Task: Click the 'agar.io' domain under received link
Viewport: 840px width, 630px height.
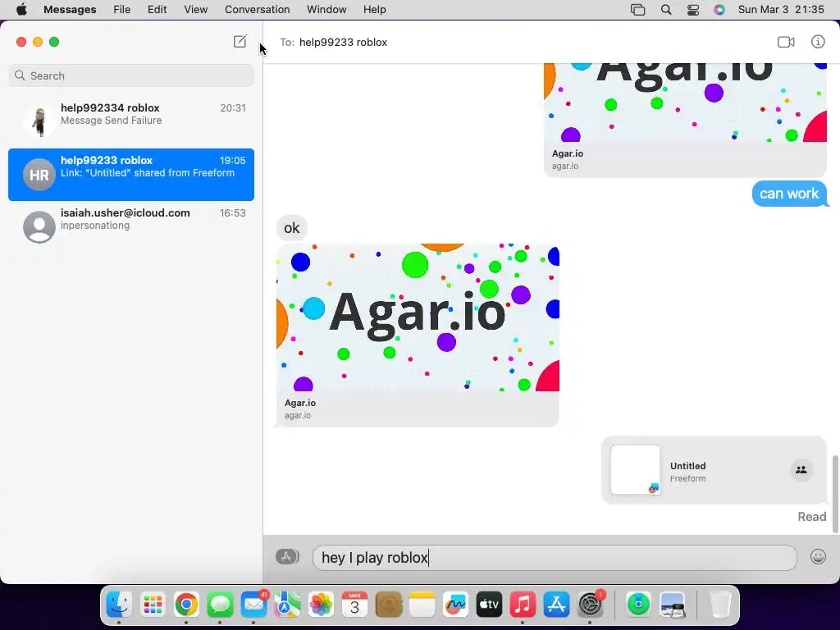Action: [x=297, y=415]
